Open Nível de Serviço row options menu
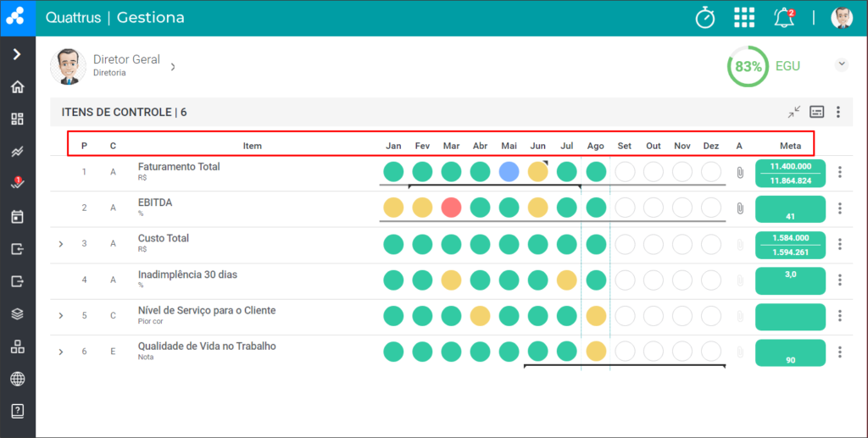868x438 pixels. pos(840,316)
